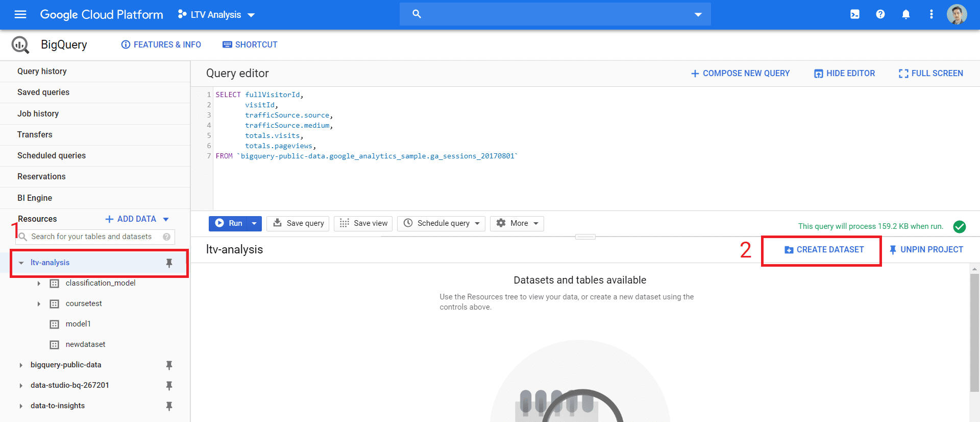Screen dimensions: 980x422
Task: Click the model1 dataset icon
Action: pos(54,324)
